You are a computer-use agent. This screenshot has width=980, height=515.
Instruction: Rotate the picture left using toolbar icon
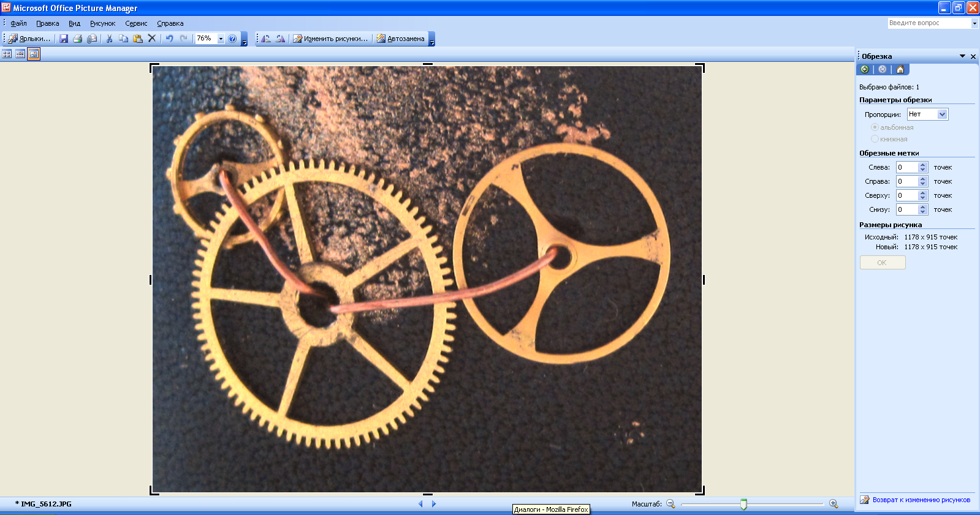coord(266,39)
